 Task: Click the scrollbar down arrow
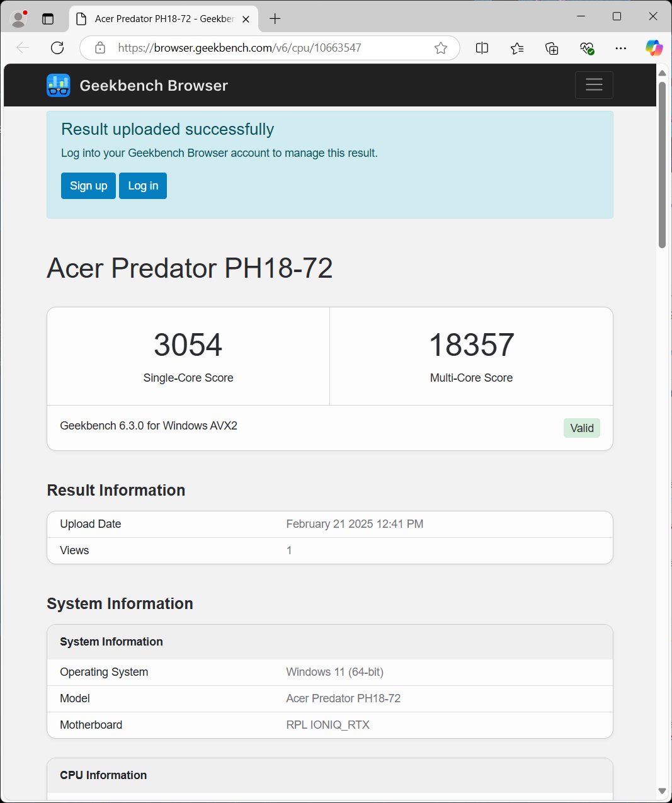[662, 791]
